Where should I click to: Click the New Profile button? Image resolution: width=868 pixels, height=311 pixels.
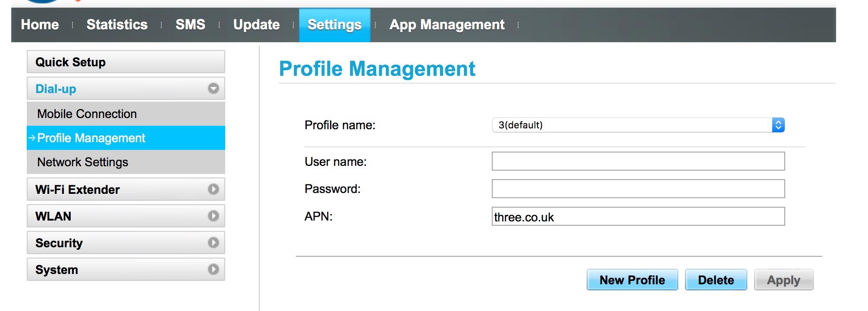click(x=632, y=280)
